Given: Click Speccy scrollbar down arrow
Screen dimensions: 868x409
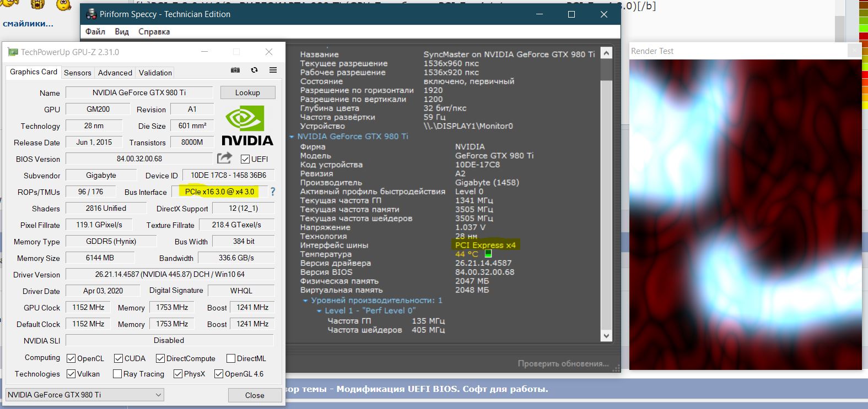Looking at the screenshot, I should [x=606, y=336].
